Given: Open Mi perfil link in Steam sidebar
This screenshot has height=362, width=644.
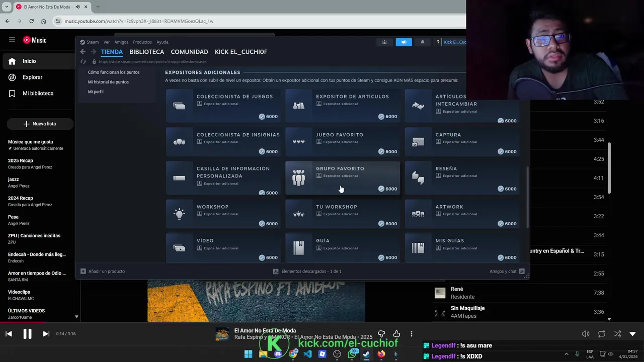Looking at the screenshot, I should tap(96, 92).
